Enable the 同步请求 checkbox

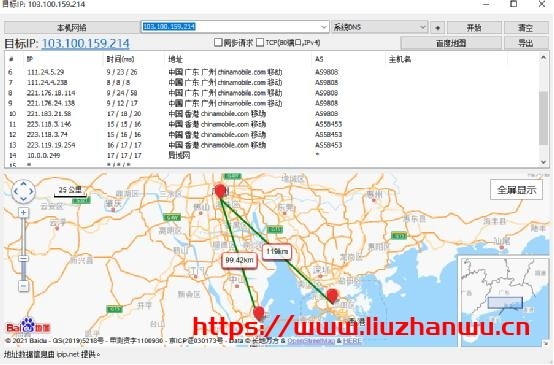pos(218,42)
